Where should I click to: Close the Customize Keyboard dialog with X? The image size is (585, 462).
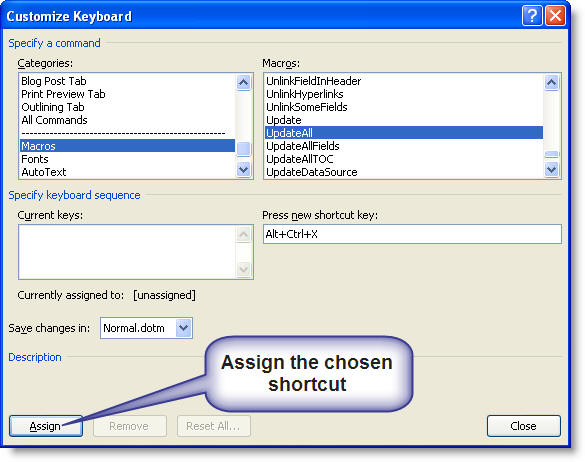(x=556, y=16)
